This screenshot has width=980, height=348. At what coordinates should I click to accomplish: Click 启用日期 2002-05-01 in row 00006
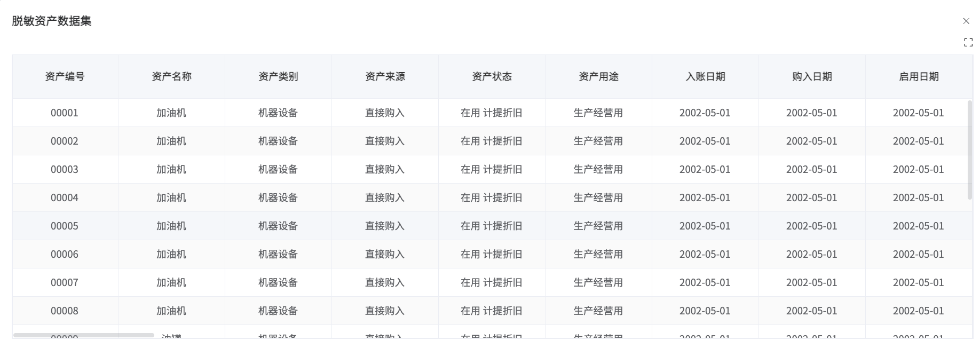tap(919, 255)
